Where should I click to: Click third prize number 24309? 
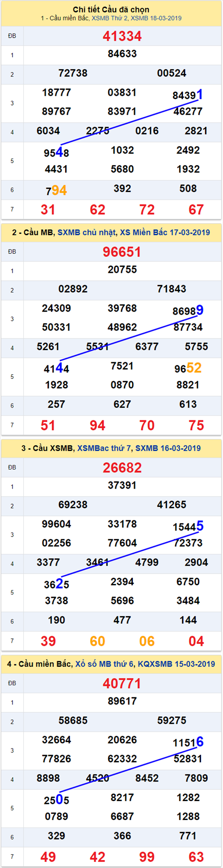[x=56, y=308]
